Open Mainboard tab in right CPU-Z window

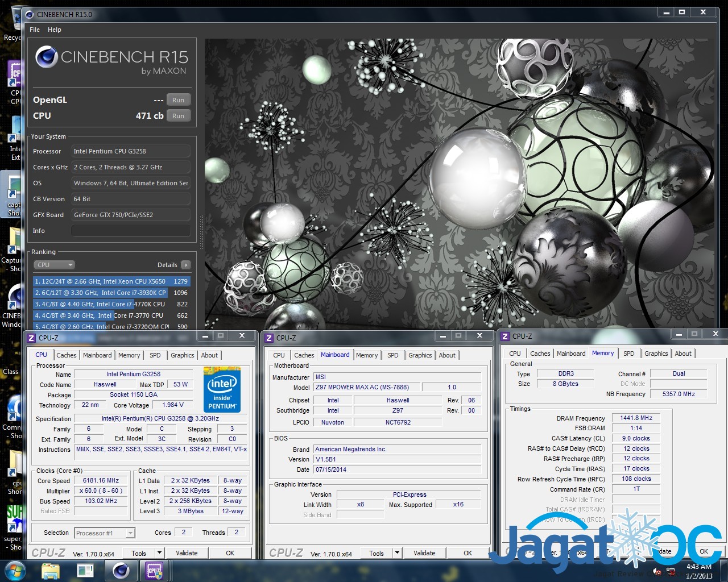tap(571, 354)
